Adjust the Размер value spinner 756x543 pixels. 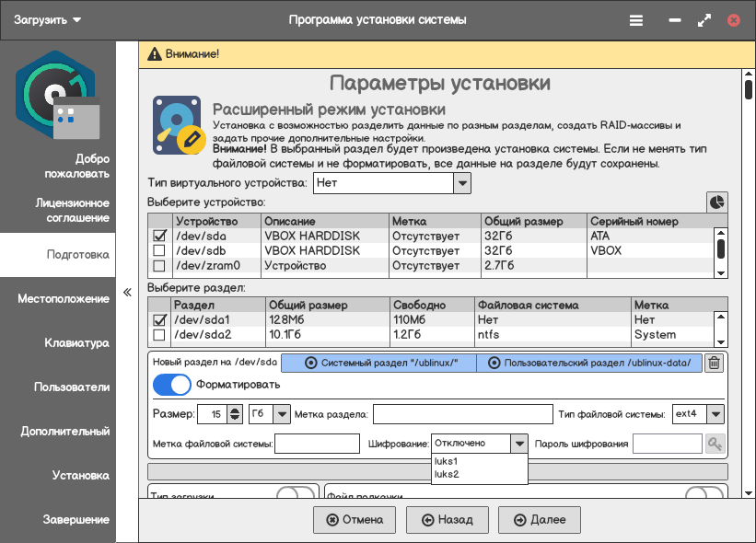(235, 414)
